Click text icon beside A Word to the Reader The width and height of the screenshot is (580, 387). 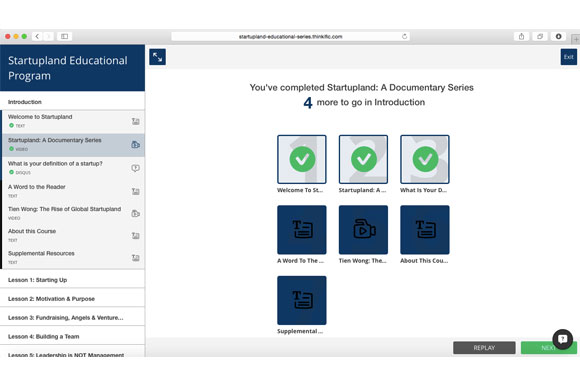(x=136, y=191)
